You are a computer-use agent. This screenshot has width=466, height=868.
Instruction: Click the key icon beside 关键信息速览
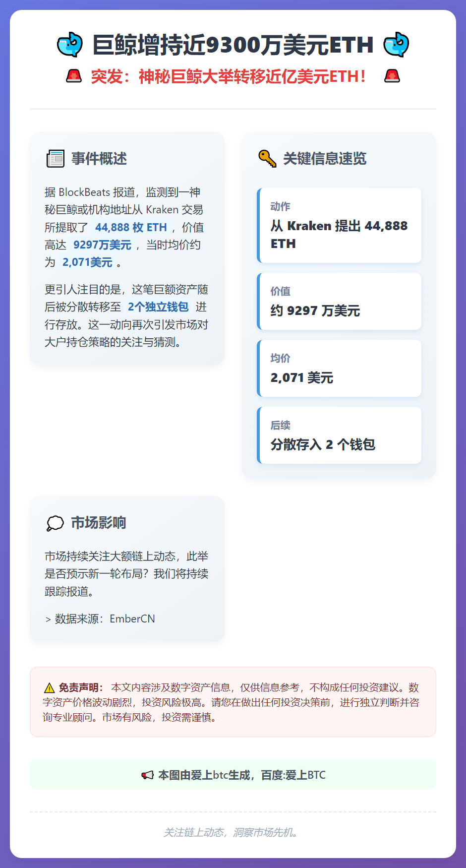(267, 159)
